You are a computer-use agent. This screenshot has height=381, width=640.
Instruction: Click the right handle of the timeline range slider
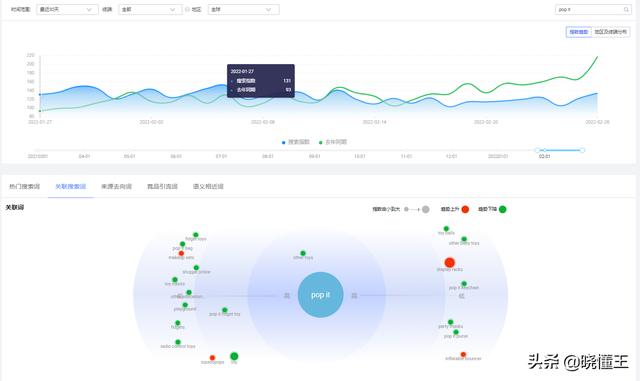pos(582,150)
